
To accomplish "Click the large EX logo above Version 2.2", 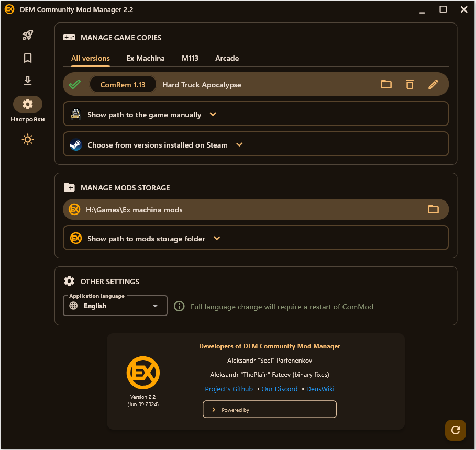I will click(143, 373).
